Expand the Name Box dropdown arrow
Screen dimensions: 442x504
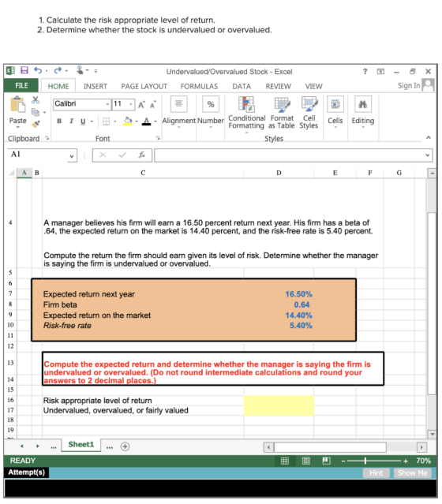point(72,156)
